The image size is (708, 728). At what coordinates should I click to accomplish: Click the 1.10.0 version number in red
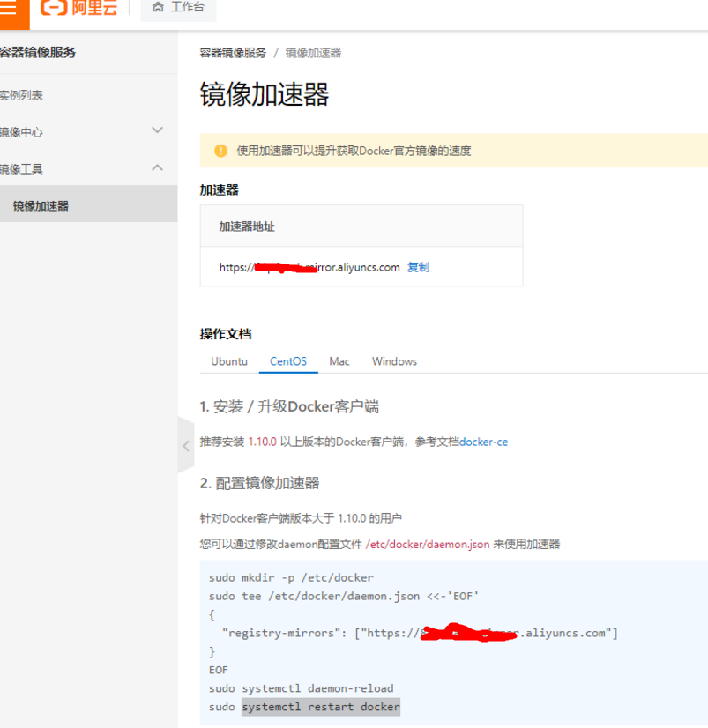tap(263, 442)
